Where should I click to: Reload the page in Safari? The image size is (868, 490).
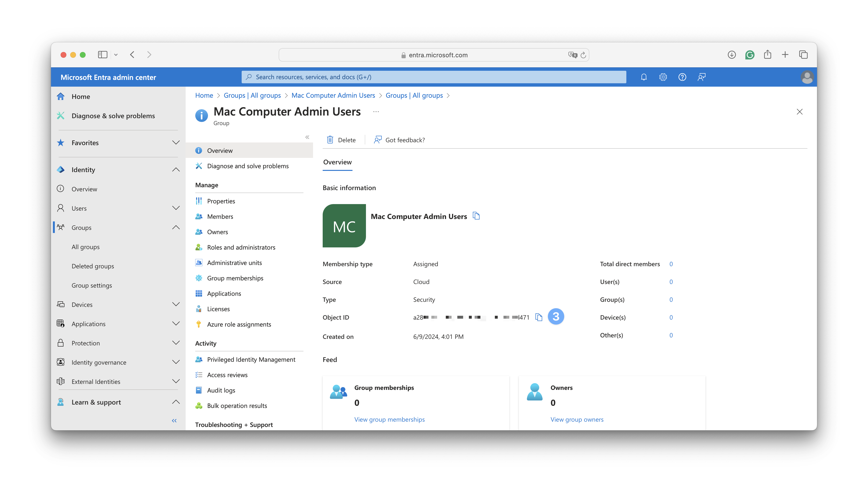coord(583,55)
